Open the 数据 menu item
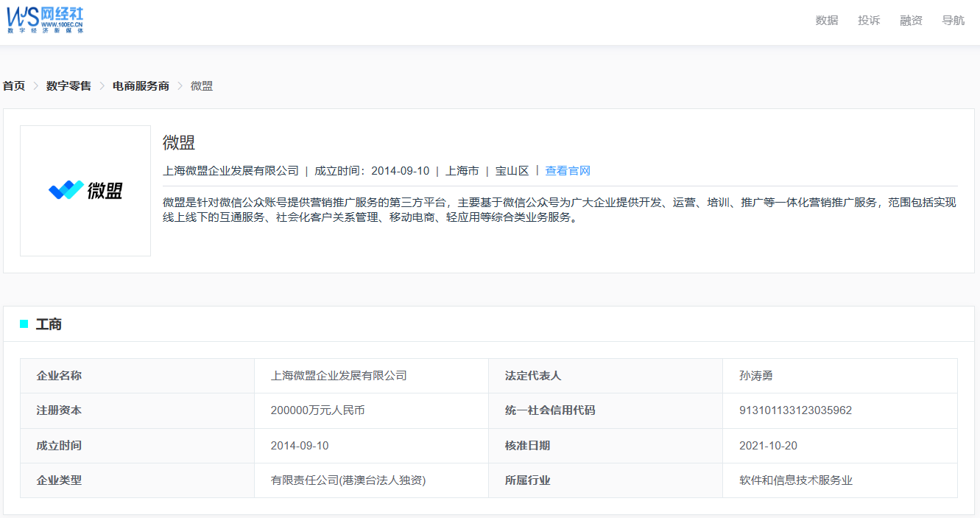 [827, 21]
